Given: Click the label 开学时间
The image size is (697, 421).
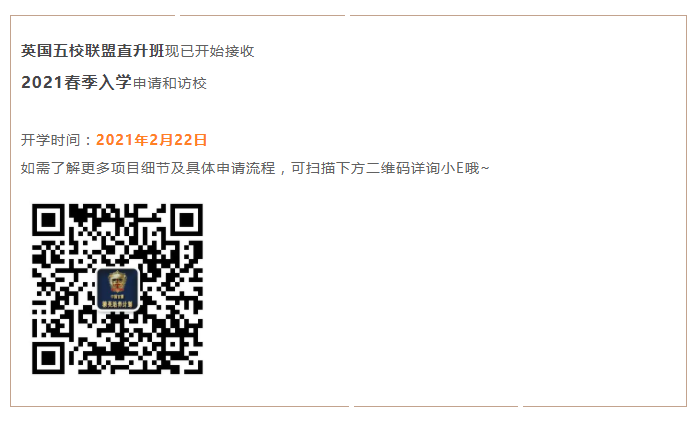Looking at the screenshot, I should click(x=50, y=140).
